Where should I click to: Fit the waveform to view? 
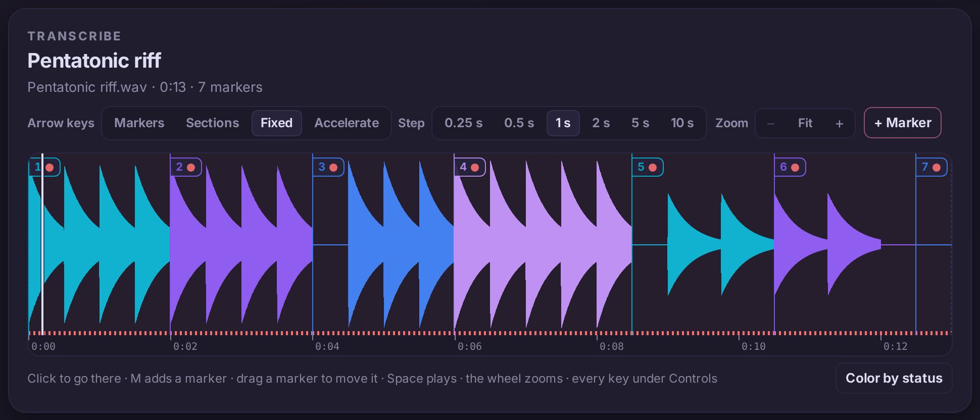click(x=805, y=123)
